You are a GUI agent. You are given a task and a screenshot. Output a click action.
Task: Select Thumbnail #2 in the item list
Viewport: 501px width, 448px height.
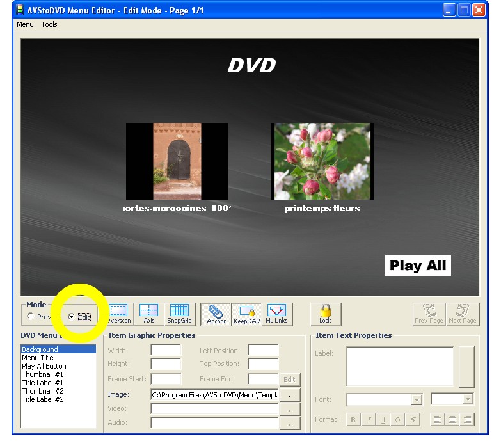point(42,391)
